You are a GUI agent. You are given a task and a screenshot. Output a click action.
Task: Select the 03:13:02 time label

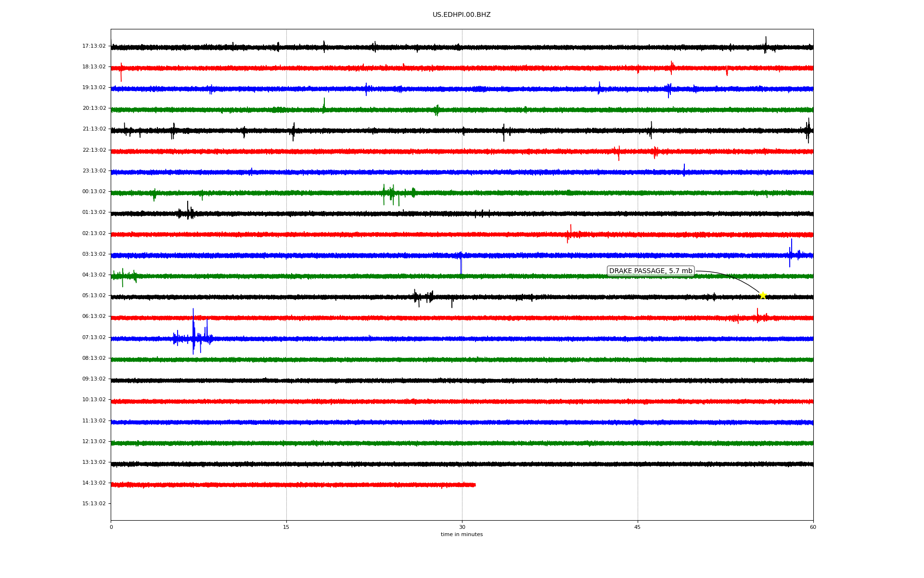click(x=94, y=254)
